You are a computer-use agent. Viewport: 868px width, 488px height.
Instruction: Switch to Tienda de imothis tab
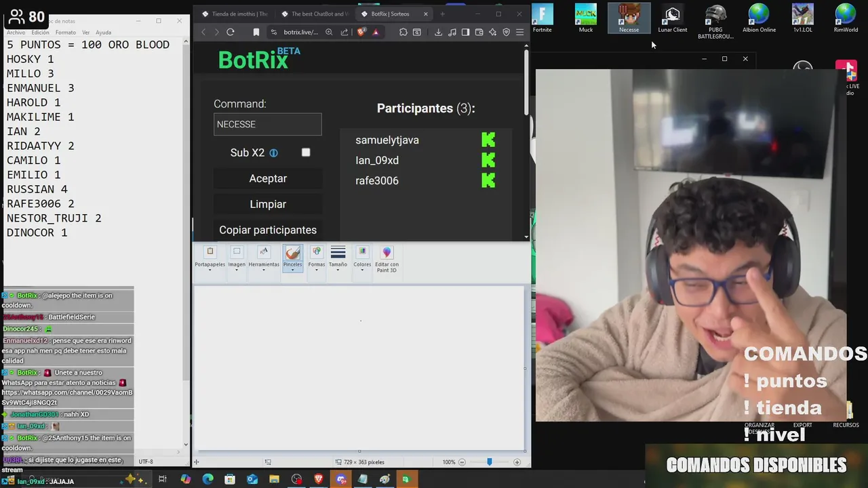(x=235, y=14)
